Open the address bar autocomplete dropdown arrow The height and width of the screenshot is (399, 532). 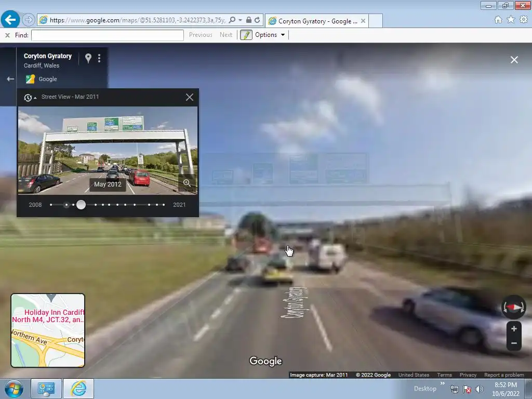240,20
